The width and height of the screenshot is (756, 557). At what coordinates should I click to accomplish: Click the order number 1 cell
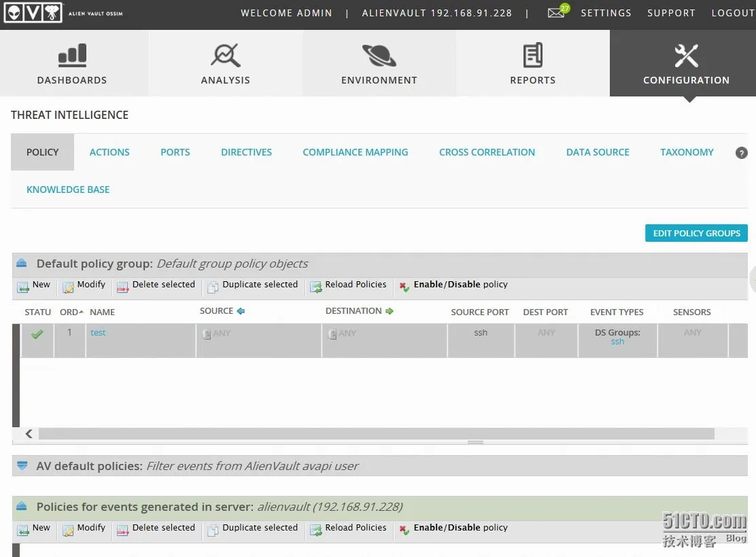[x=69, y=340]
